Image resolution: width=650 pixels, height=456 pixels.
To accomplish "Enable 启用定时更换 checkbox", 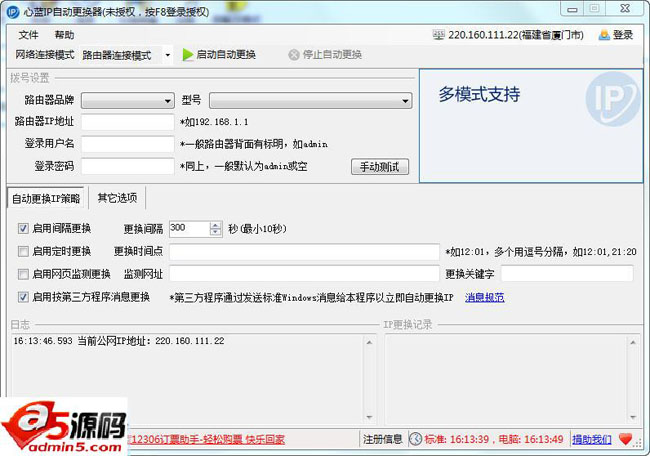I will point(23,251).
